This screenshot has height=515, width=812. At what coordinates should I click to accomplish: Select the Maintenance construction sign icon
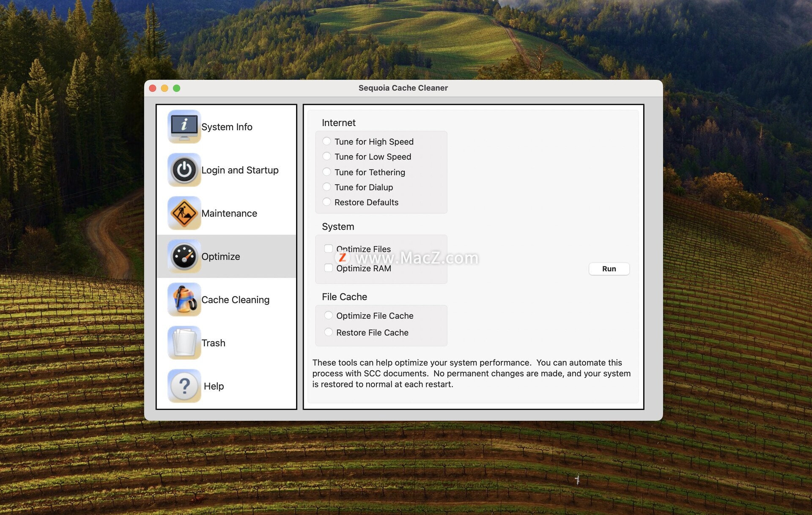click(x=184, y=213)
